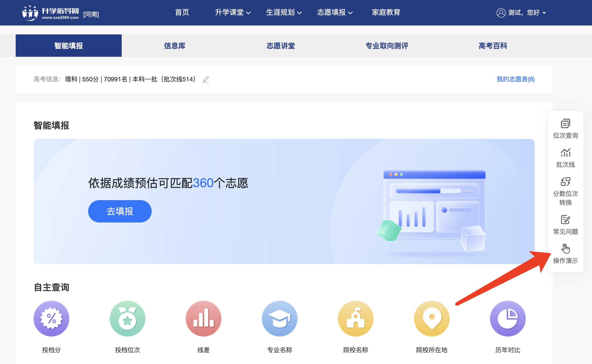Image resolution: width=592 pixels, height=364 pixels.
Task: Switch to the 专业取向测评 tab
Action: (387, 46)
